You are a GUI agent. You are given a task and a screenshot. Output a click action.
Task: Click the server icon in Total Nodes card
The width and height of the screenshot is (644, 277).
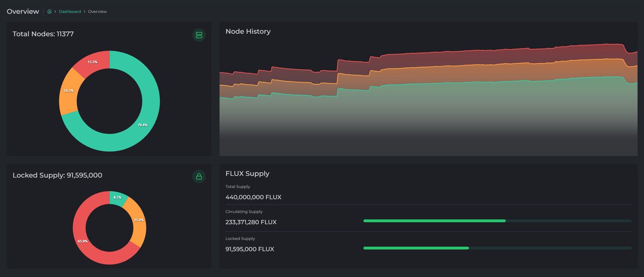coord(199,35)
